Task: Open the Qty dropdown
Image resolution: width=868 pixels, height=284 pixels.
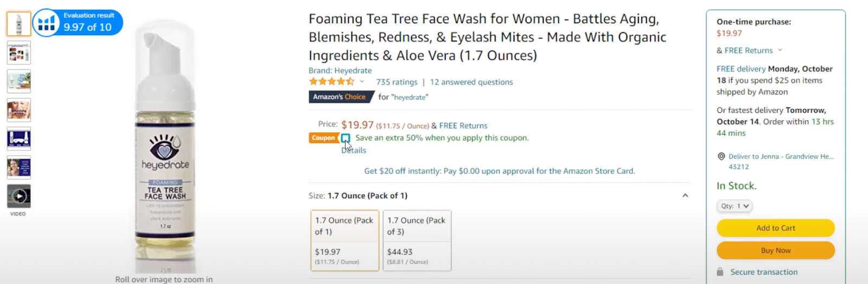Action: tap(735, 206)
